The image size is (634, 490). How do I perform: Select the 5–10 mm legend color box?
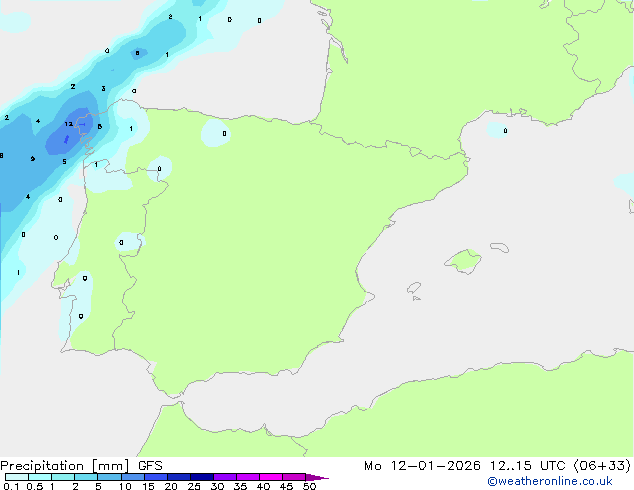coord(109,477)
